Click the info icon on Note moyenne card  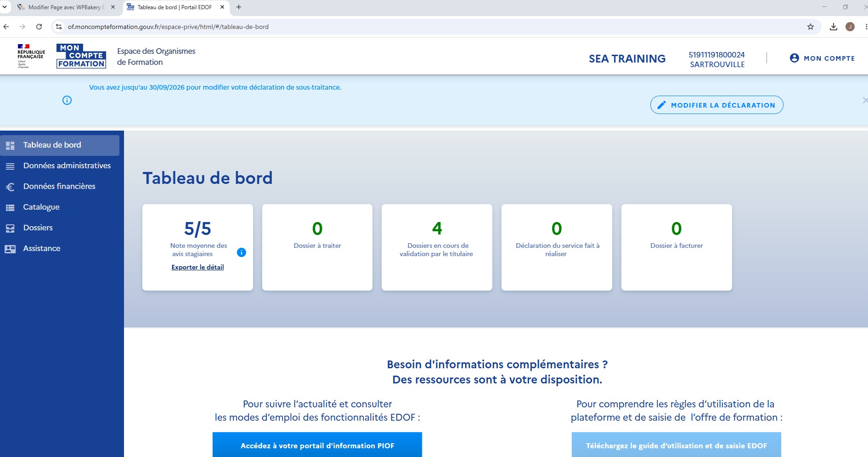click(x=241, y=252)
